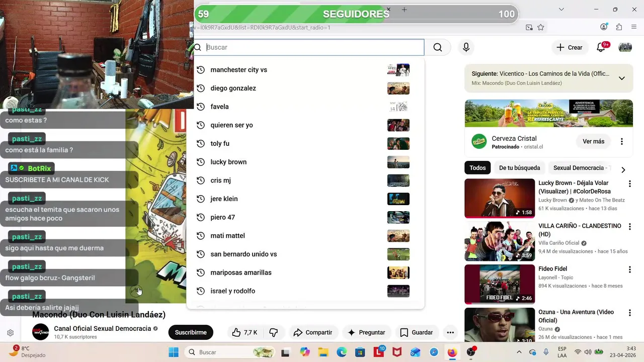Click the Crear button

point(569,47)
